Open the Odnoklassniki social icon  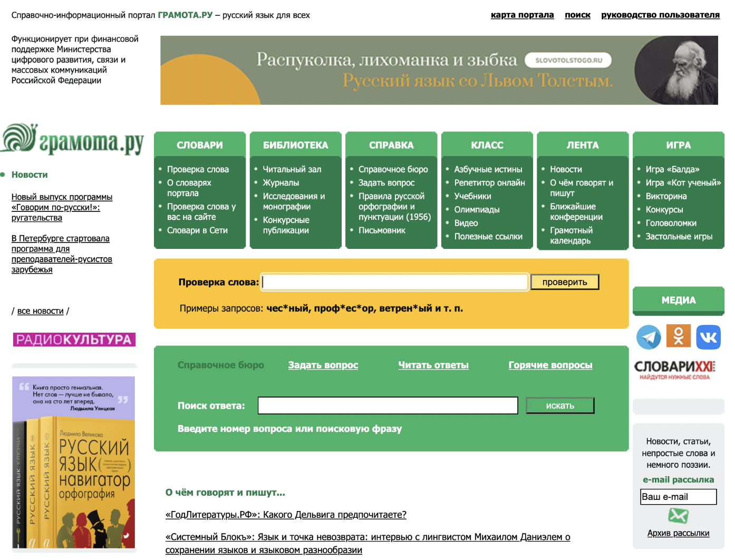(679, 336)
